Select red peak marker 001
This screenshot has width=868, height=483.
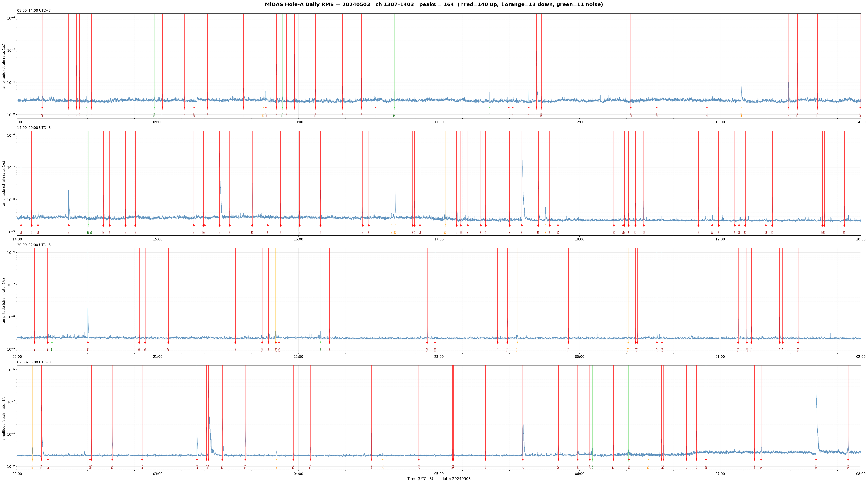click(x=69, y=108)
